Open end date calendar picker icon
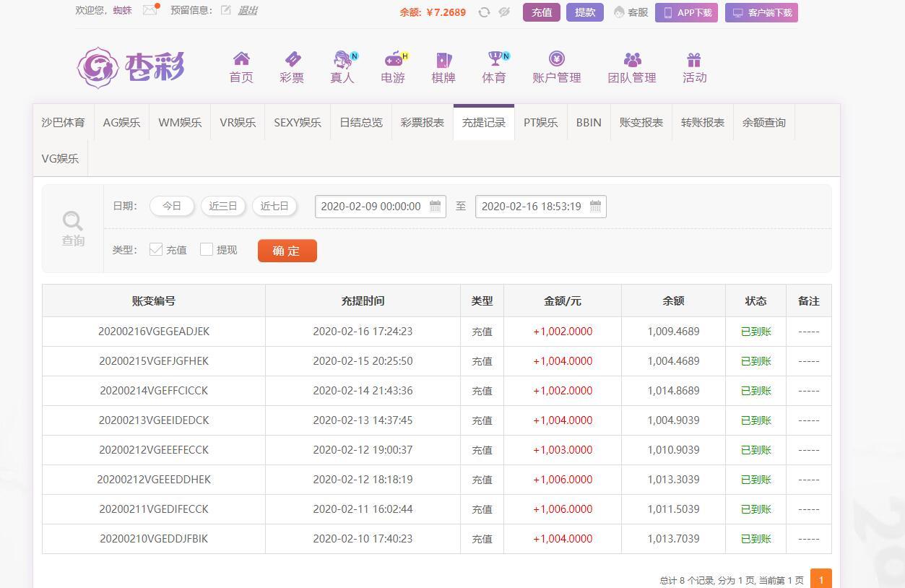Image resolution: width=905 pixels, height=588 pixels. click(596, 206)
